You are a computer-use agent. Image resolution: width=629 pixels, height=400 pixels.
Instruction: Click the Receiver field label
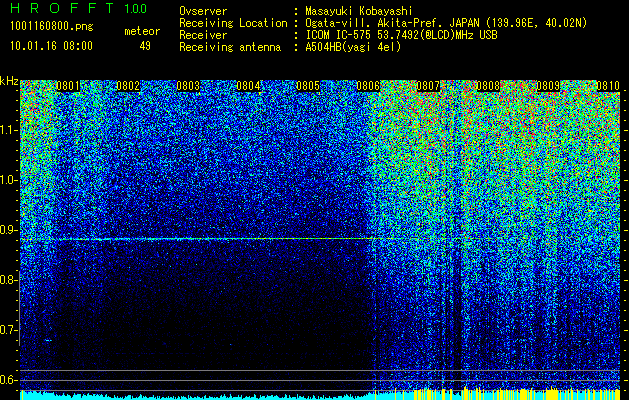point(203,35)
